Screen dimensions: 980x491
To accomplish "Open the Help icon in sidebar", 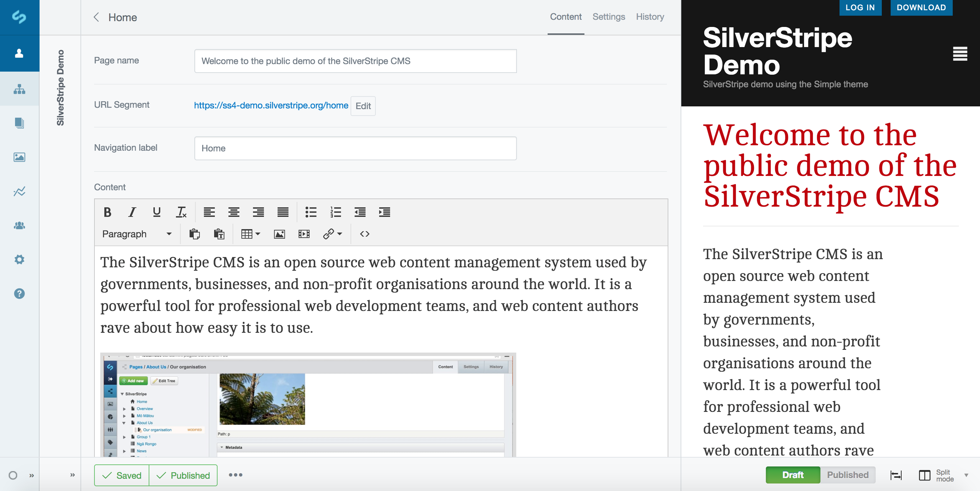I will click(19, 294).
